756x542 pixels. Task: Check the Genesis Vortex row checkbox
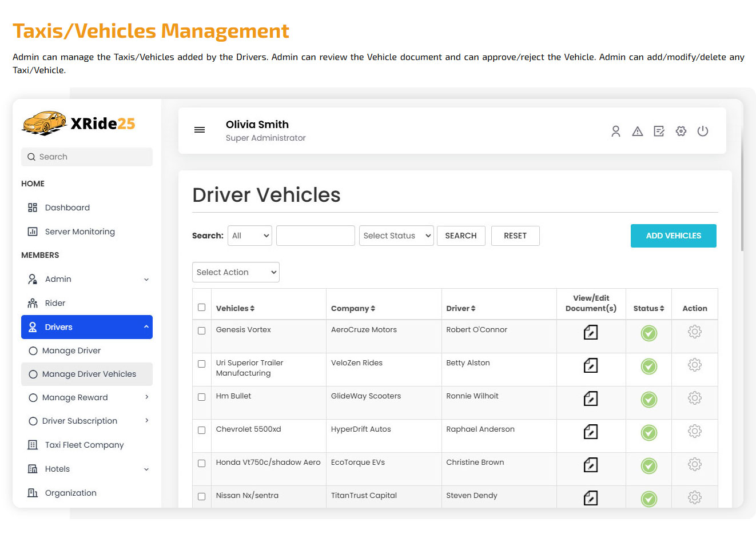click(201, 330)
